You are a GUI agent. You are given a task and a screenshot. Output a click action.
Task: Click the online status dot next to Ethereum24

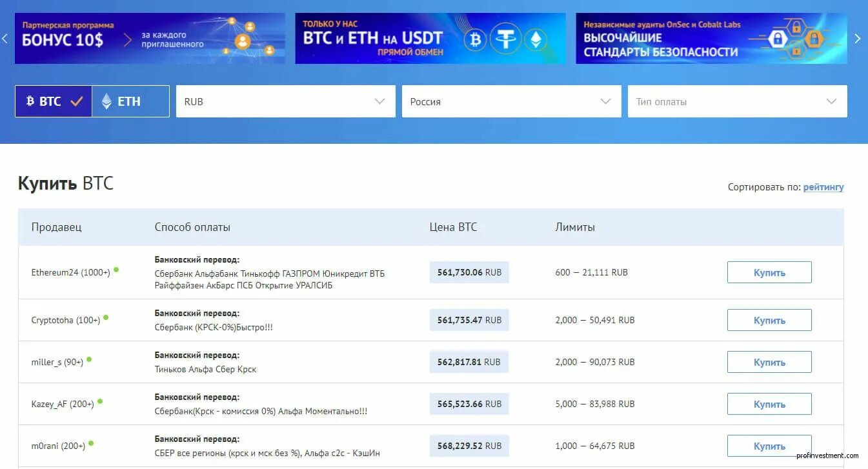point(116,270)
